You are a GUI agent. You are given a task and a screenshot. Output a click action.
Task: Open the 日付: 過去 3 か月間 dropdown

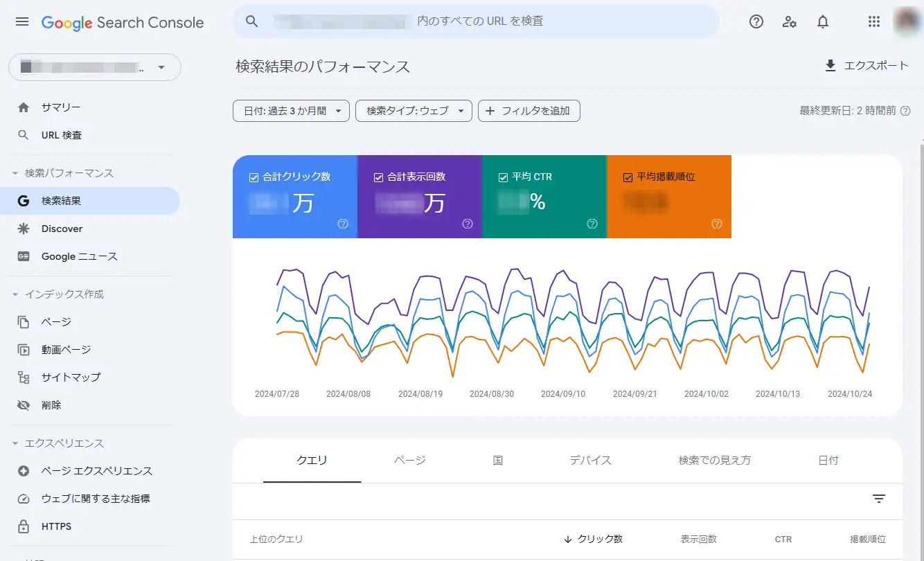(x=291, y=111)
